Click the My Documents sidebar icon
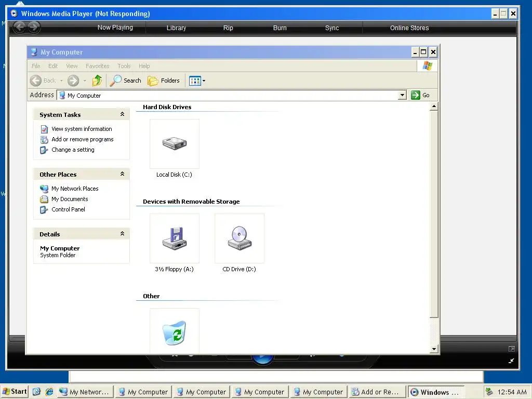The height and width of the screenshot is (399, 532). point(44,199)
